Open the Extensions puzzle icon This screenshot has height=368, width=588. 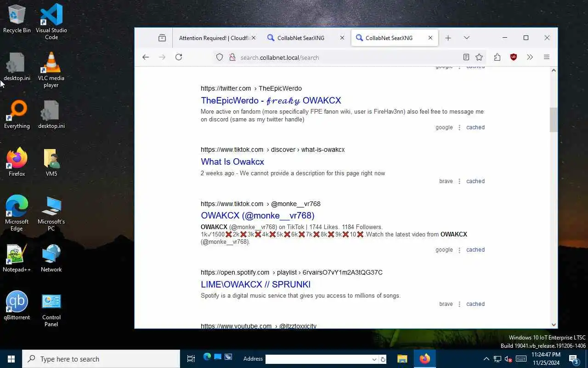click(x=497, y=57)
